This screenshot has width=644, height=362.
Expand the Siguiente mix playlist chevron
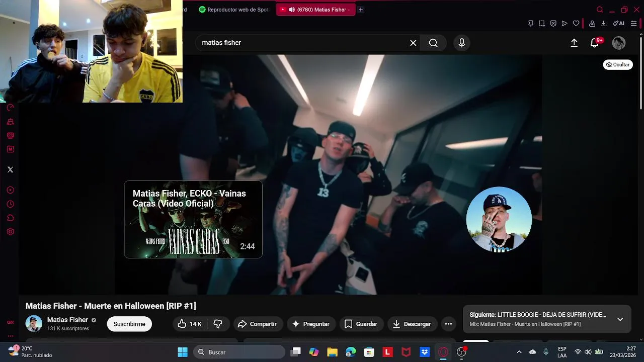coord(620,319)
